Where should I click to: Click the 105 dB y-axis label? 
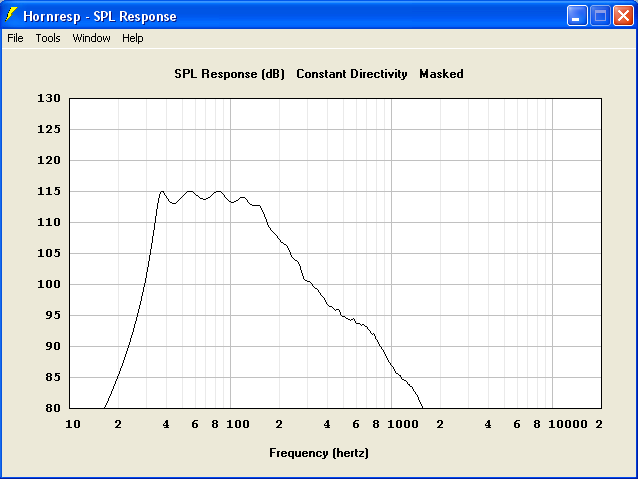pos(49,253)
